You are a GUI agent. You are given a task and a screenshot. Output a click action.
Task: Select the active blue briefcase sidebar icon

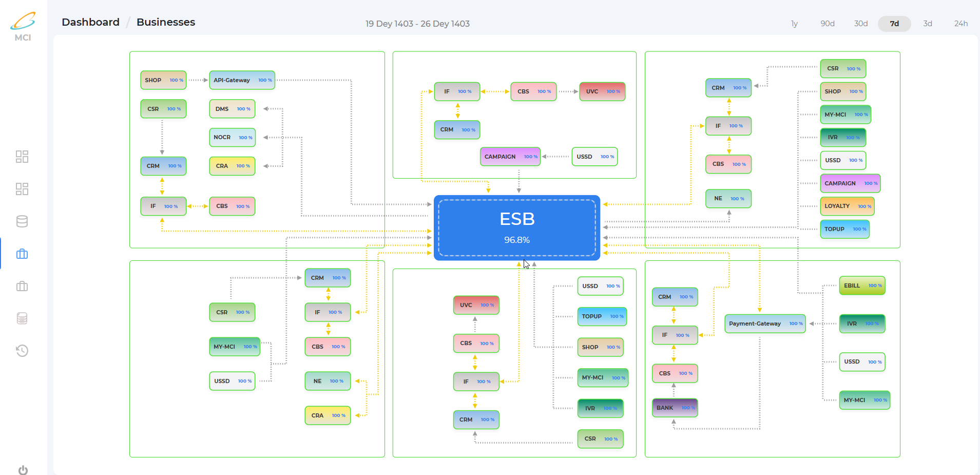(22, 254)
